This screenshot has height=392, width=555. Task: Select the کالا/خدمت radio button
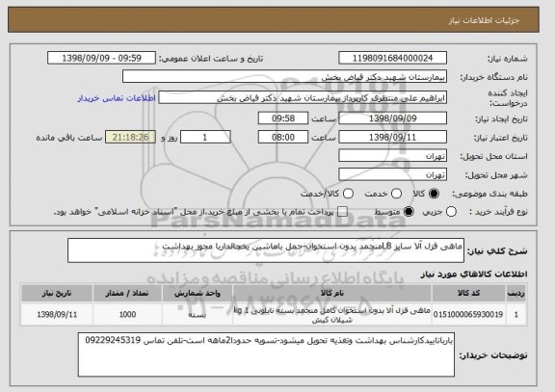[x=348, y=194]
